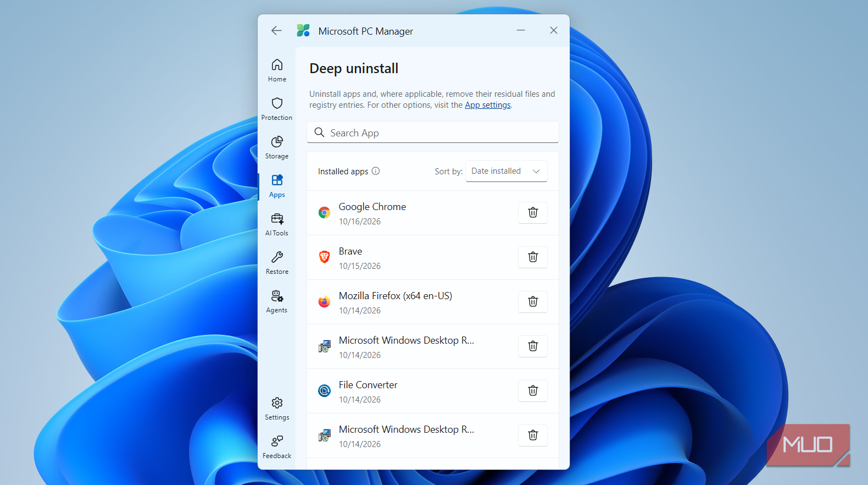Select the File Converter app name
Screen dimensions: 868x485
[x=368, y=385]
